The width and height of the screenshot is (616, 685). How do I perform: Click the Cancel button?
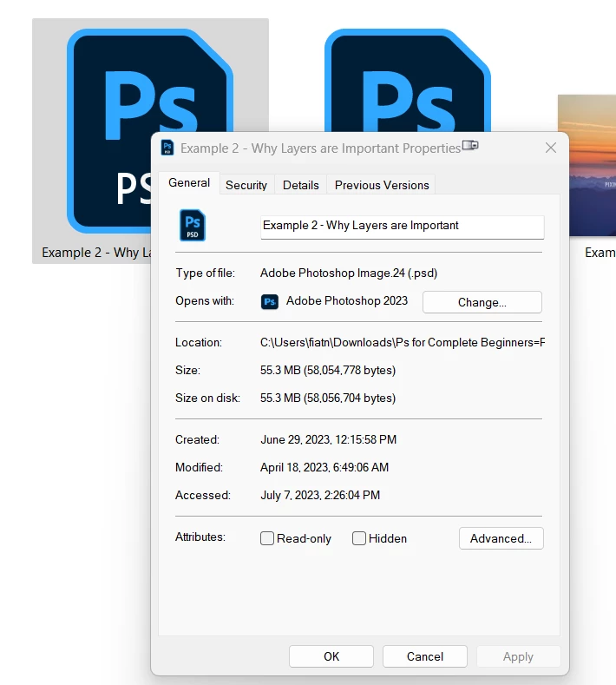click(425, 656)
